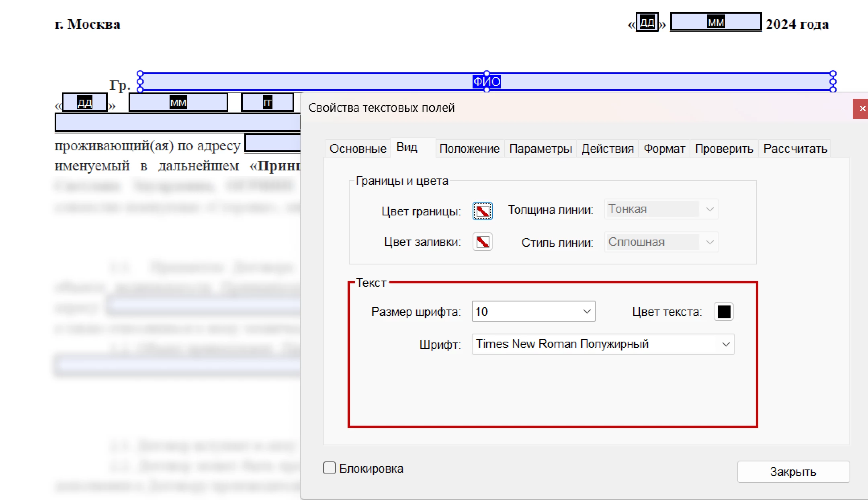
Task: Open the fill color picker swatch
Action: point(482,242)
